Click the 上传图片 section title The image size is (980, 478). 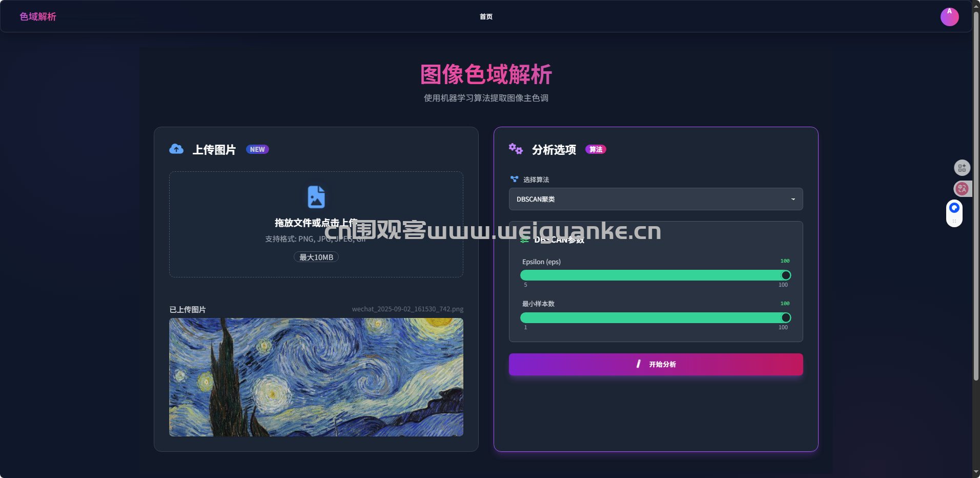(x=214, y=150)
